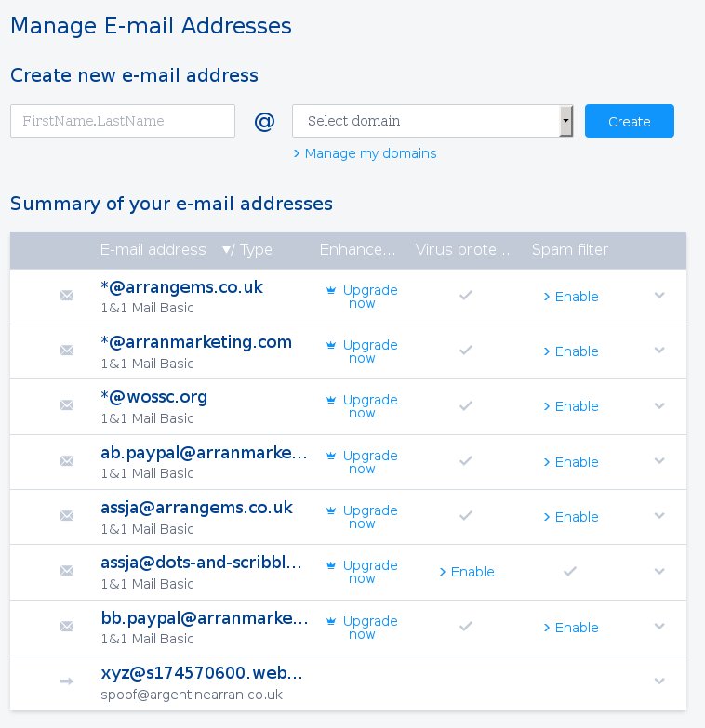
Task: Enable spam filter for ab.paypal@arranmarke
Action: (x=571, y=462)
